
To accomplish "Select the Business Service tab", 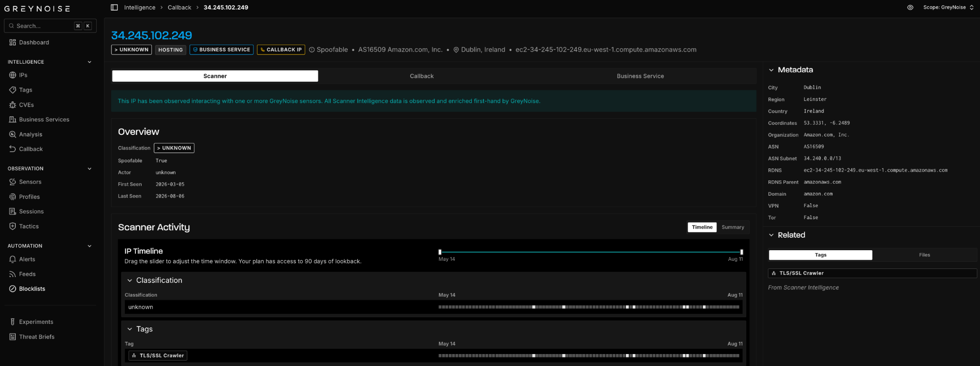I will click(640, 76).
